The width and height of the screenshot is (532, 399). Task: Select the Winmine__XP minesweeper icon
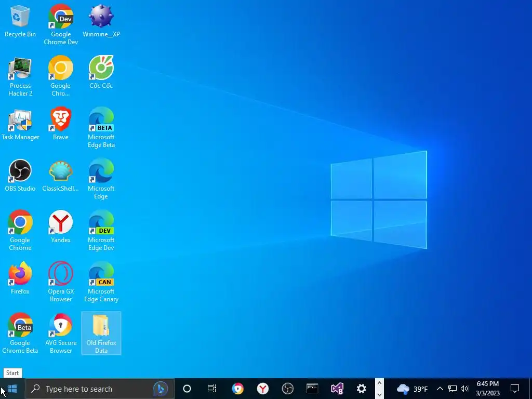point(101,21)
